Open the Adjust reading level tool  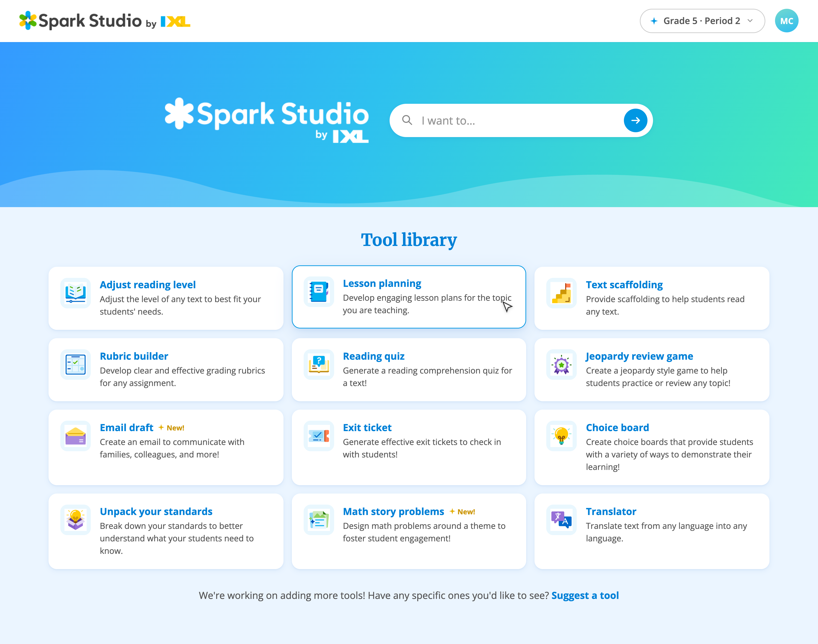[x=166, y=298]
